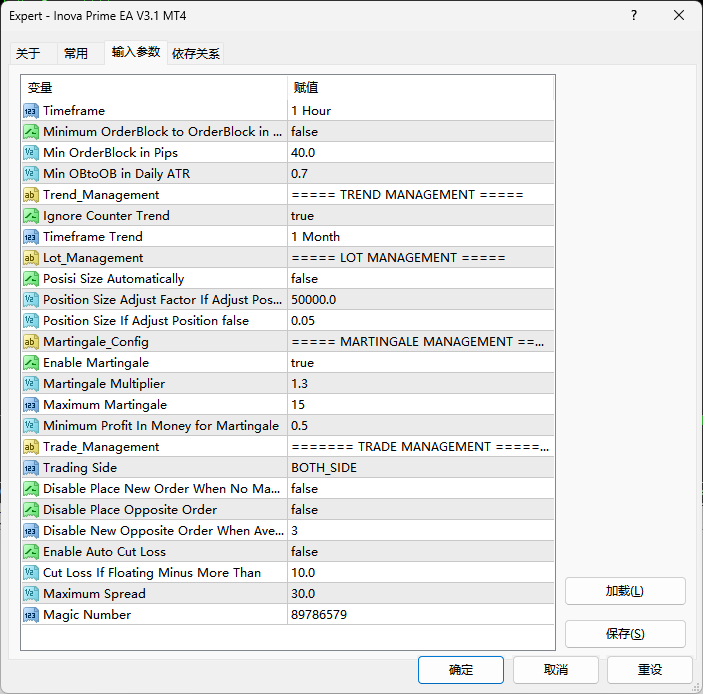Click the 加载(L) button
Image resolution: width=703 pixels, height=694 pixels.
tap(625, 591)
